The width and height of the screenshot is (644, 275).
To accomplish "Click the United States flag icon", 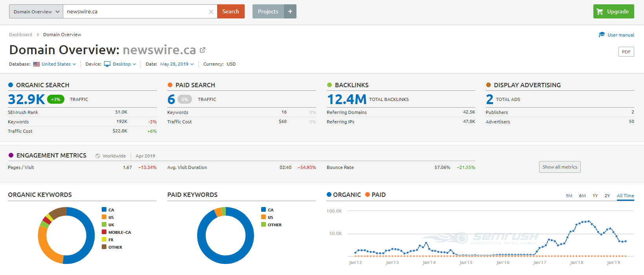I will (x=37, y=64).
